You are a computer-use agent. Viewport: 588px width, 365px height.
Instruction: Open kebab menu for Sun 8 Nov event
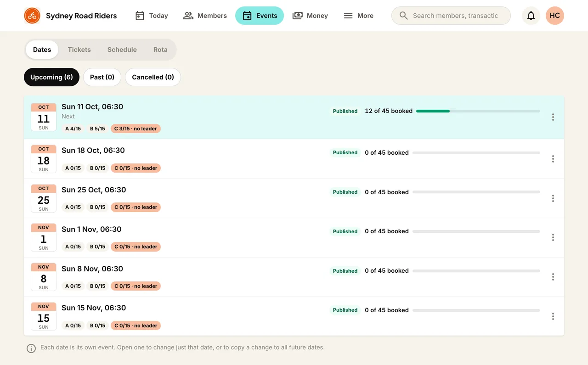coord(553,277)
